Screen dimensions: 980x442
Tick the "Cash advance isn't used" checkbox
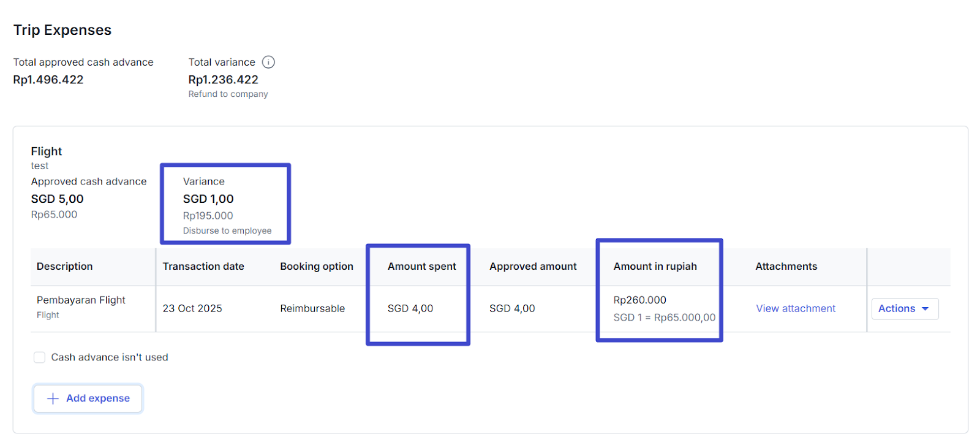tap(40, 357)
